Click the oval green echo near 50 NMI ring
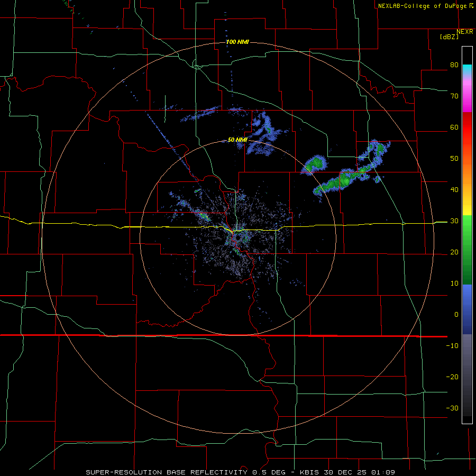 click(x=315, y=165)
